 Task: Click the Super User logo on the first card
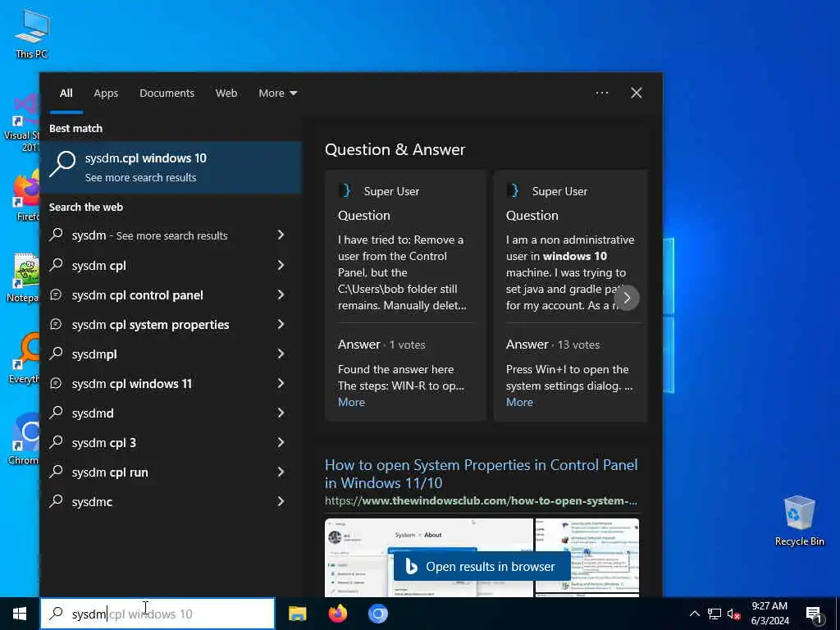345,190
